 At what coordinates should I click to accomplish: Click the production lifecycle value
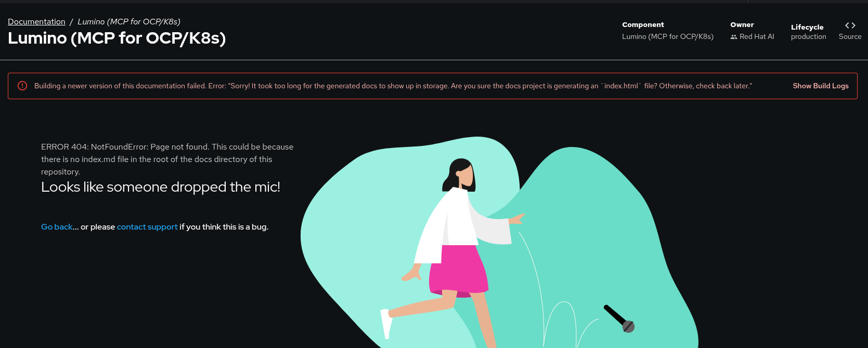click(808, 37)
